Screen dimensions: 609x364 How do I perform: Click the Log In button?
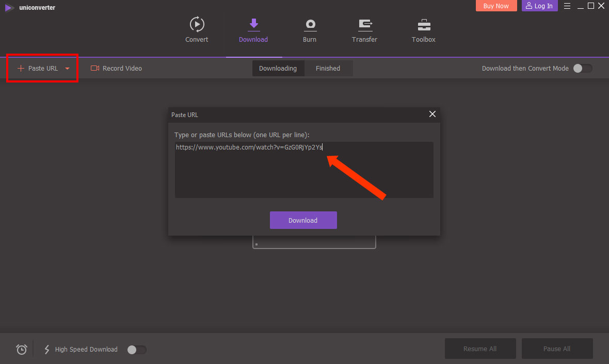point(539,6)
